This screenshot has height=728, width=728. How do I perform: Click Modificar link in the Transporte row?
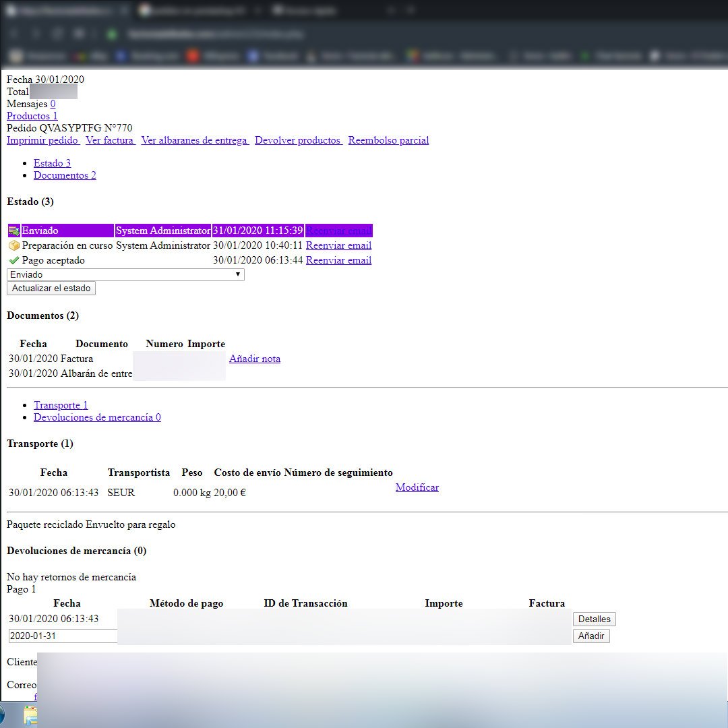click(417, 487)
